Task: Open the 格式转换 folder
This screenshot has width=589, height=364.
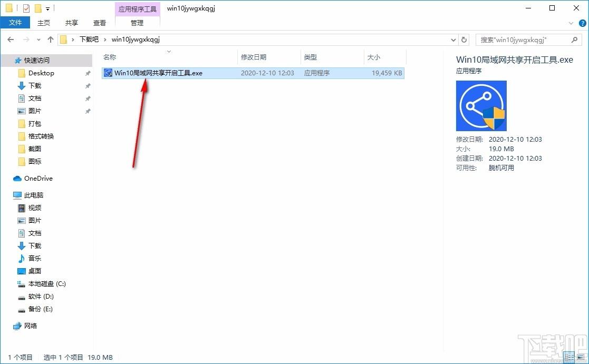Action: (41, 136)
